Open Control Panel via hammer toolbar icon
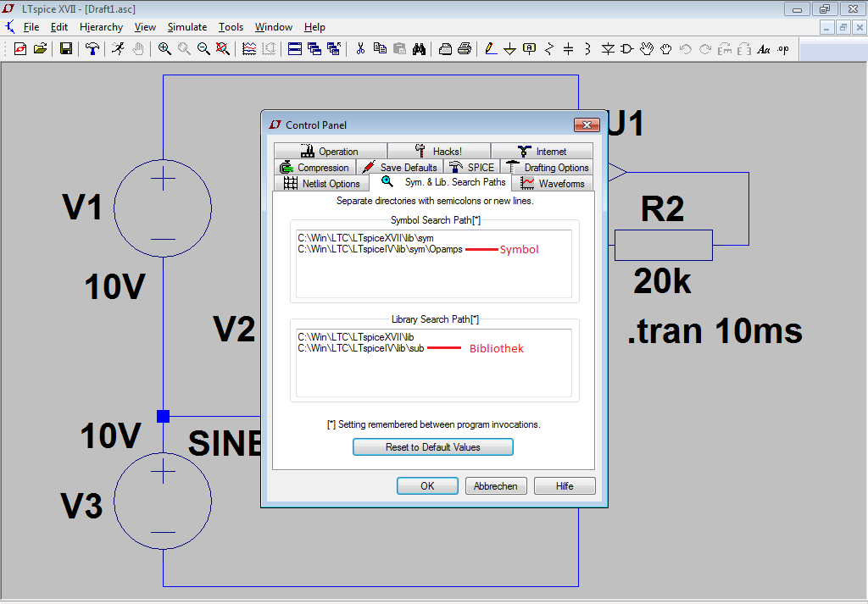868x604 pixels. click(x=92, y=49)
